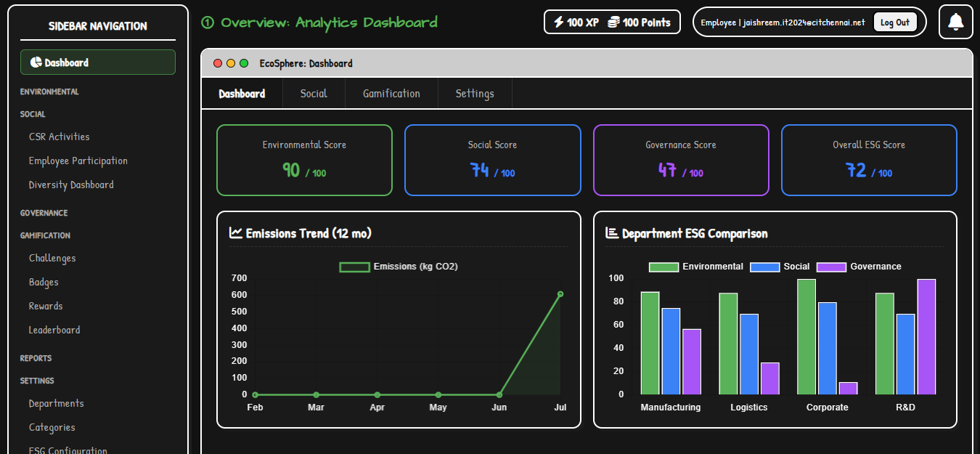Click the Log Out button

(x=895, y=23)
